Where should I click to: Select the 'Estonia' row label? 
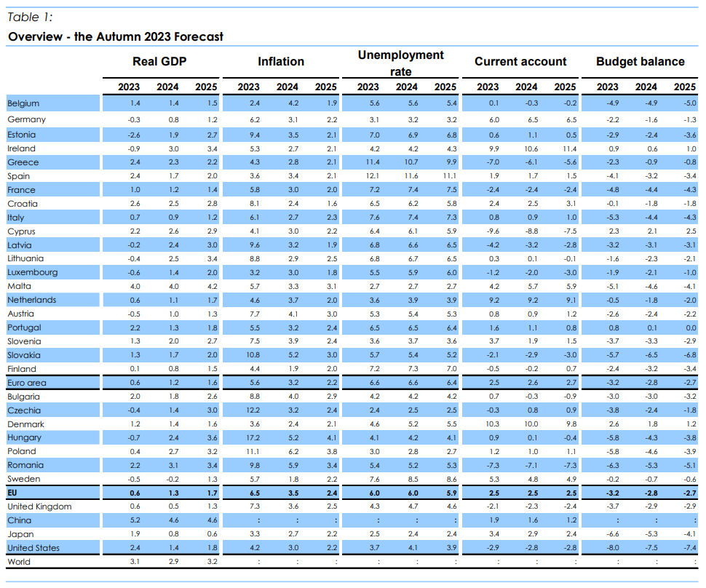(x=22, y=135)
